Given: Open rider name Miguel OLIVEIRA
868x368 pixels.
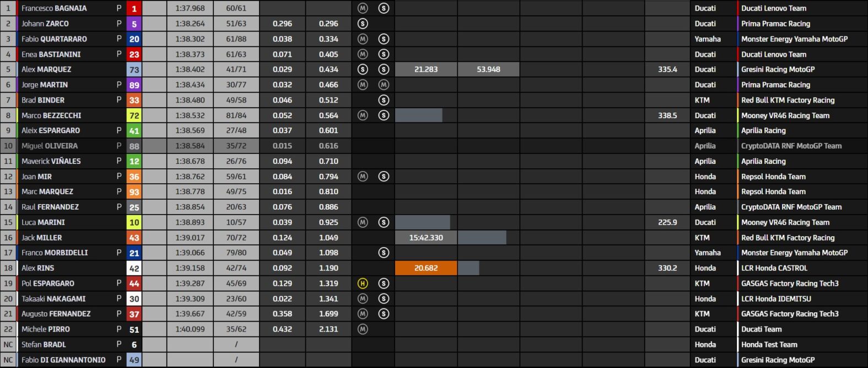Looking at the screenshot, I should click(x=50, y=146).
